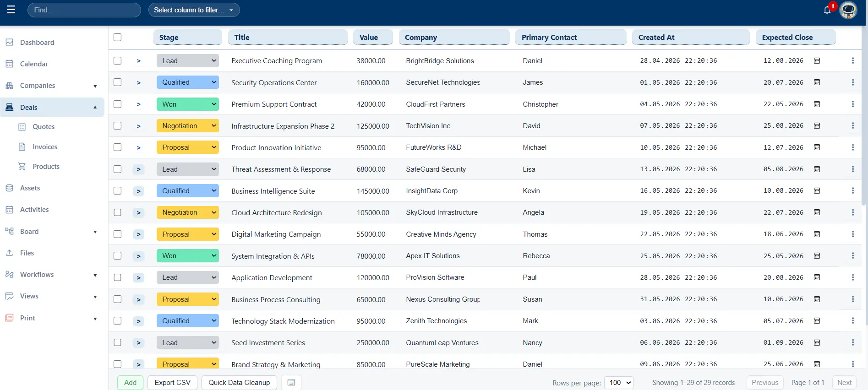Go to Dashboard in the sidebar
This screenshot has height=390, width=868.
pyautogui.click(x=37, y=42)
